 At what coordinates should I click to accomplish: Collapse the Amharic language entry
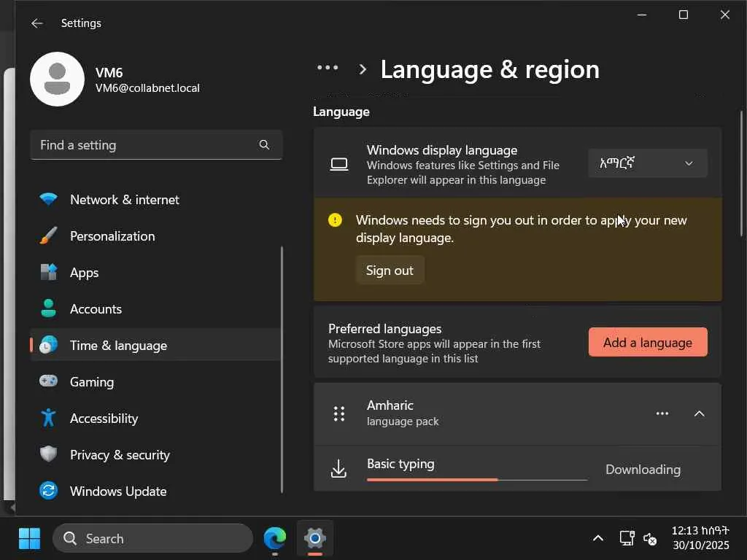click(x=699, y=413)
